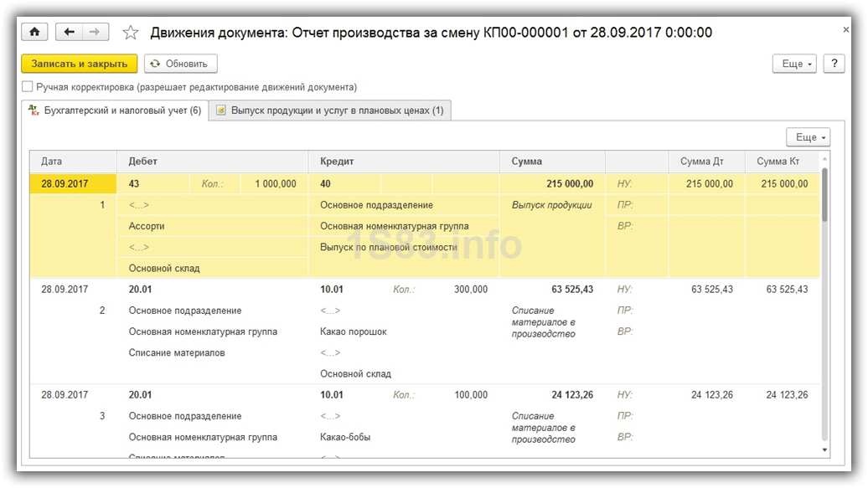Add document to favorites with star
This screenshot has height=488, width=868.
(x=131, y=33)
